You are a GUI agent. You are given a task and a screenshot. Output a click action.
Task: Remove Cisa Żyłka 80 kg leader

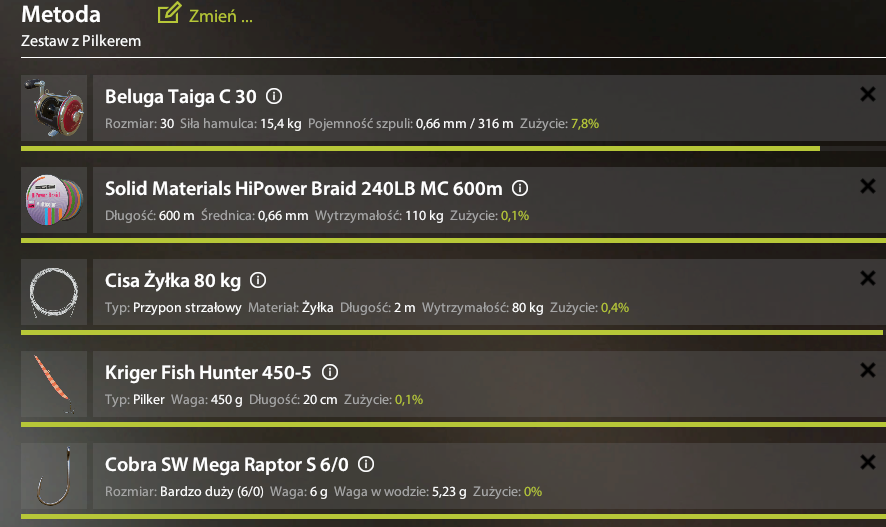tap(867, 278)
